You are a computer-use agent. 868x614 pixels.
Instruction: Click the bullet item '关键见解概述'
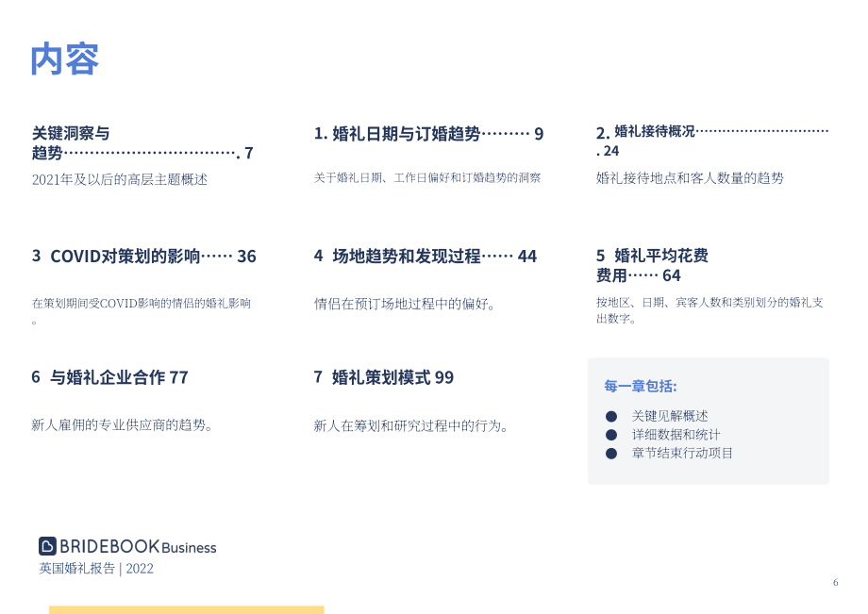pos(670,416)
